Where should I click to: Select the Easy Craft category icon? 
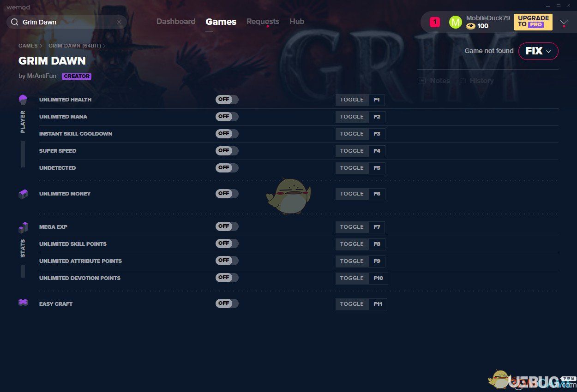pos(23,303)
